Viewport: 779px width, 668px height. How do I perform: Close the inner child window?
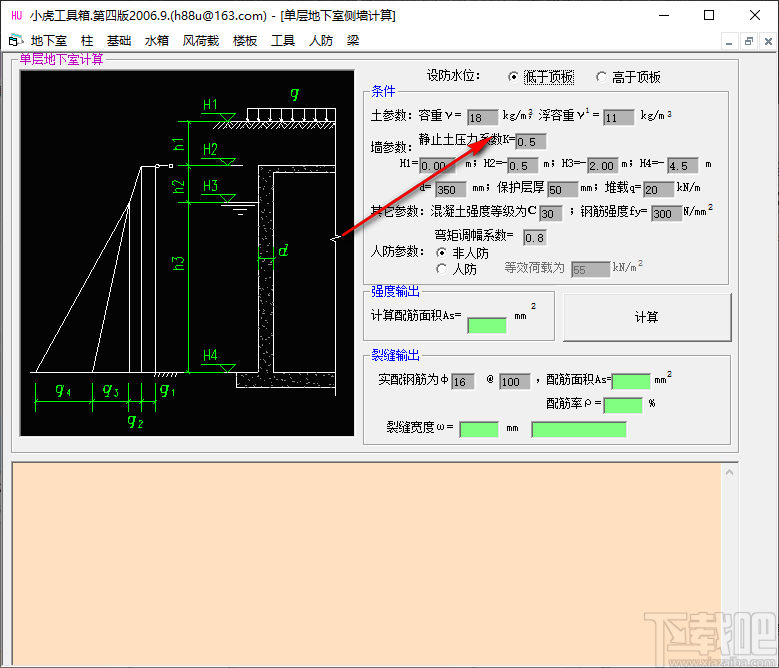[768, 42]
